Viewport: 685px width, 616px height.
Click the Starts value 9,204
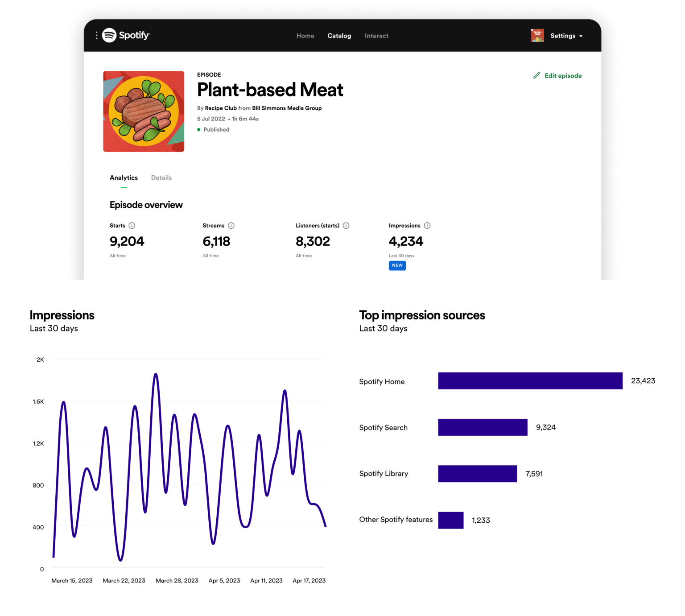point(127,241)
